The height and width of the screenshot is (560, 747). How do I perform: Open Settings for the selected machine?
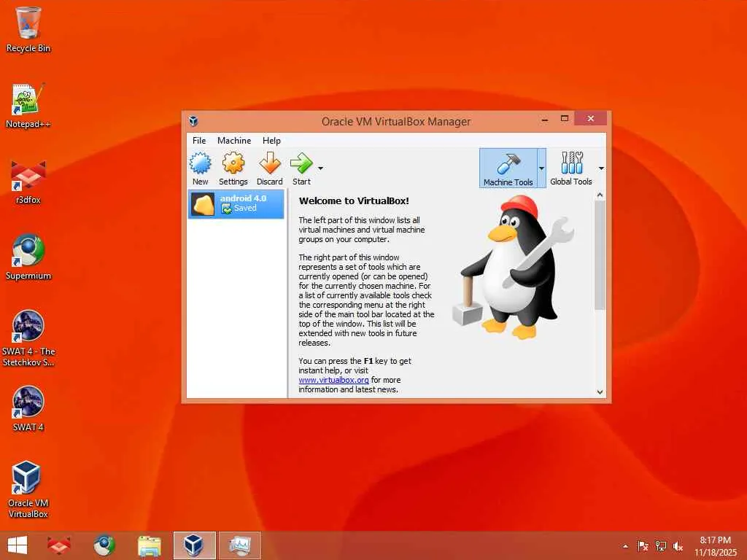[233, 168]
